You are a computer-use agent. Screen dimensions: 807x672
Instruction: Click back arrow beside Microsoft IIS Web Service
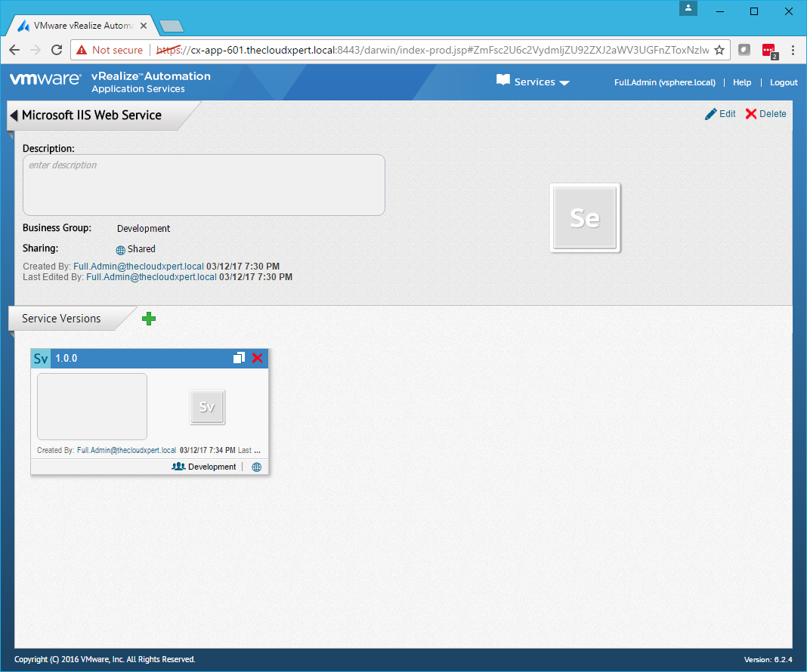[14, 116]
